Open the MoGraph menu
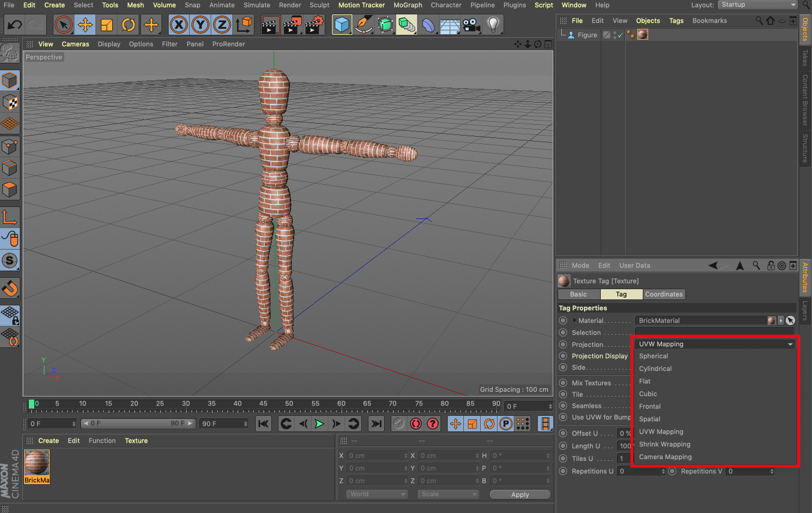Screen dimensions: 812x513 click(x=408, y=5)
